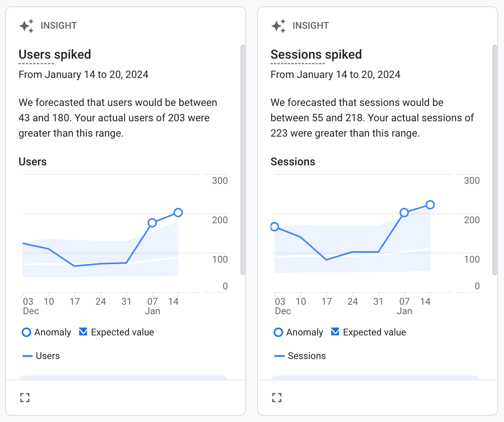Screen dimensions: 504x422
Task: Expand the Users insight card to fullscreen
Action: [x=25, y=398]
